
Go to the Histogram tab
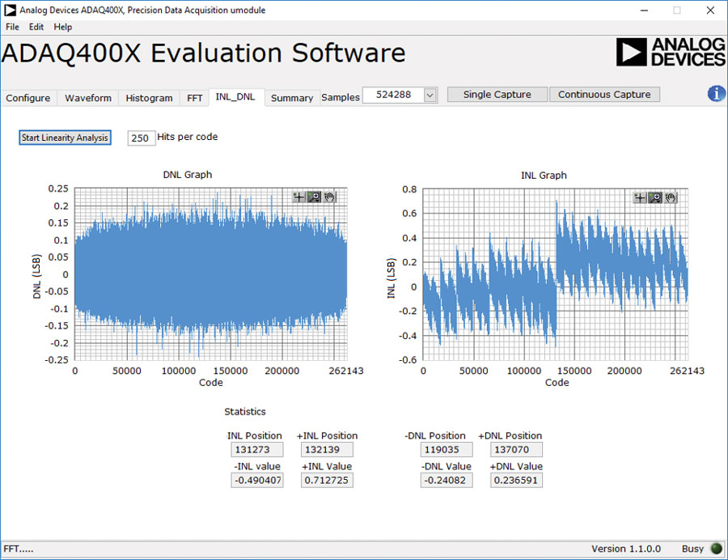click(x=149, y=98)
